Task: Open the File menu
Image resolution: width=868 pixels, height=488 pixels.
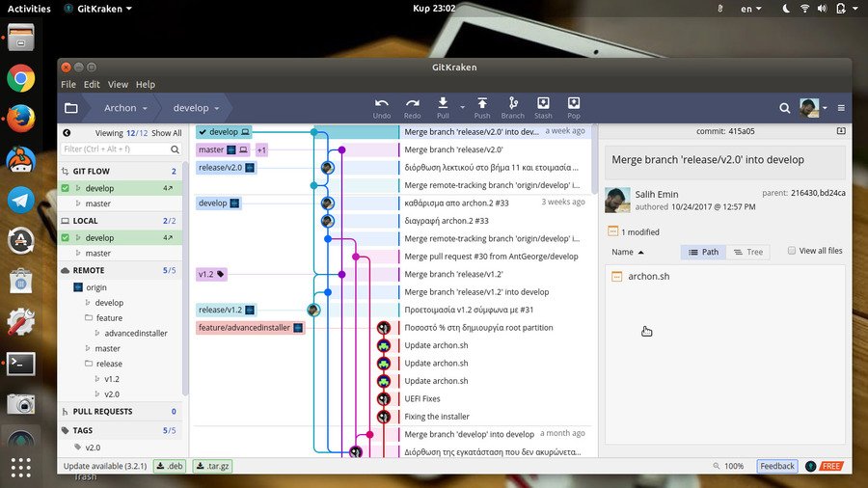Action: [x=68, y=84]
